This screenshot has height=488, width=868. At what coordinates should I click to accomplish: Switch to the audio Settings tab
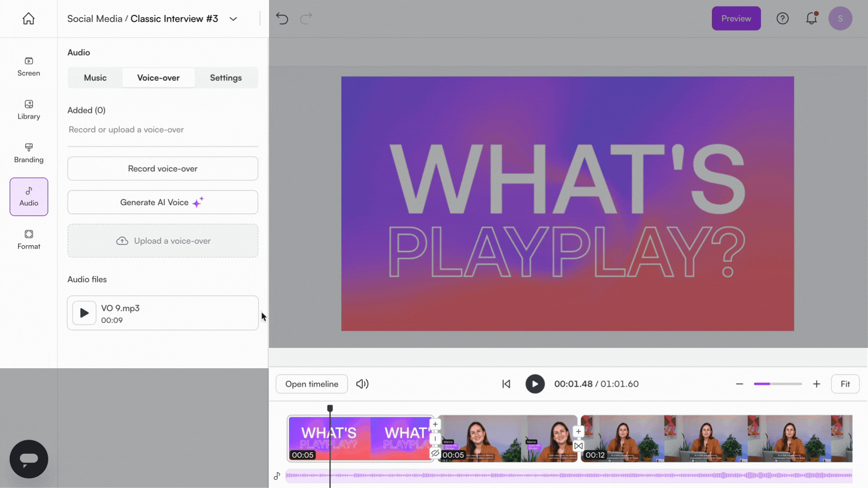point(226,78)
